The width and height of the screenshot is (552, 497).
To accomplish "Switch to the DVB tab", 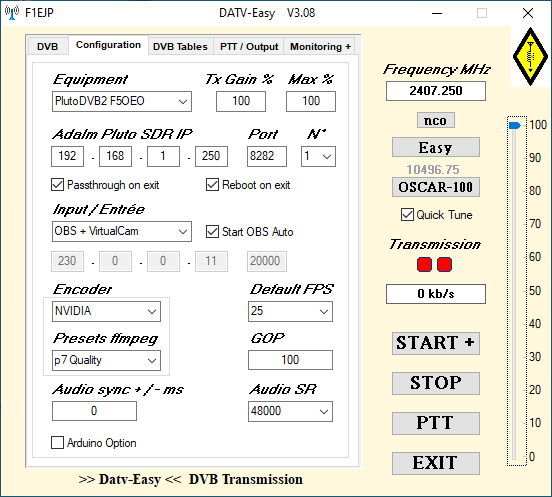I will [x=48, y=46].
